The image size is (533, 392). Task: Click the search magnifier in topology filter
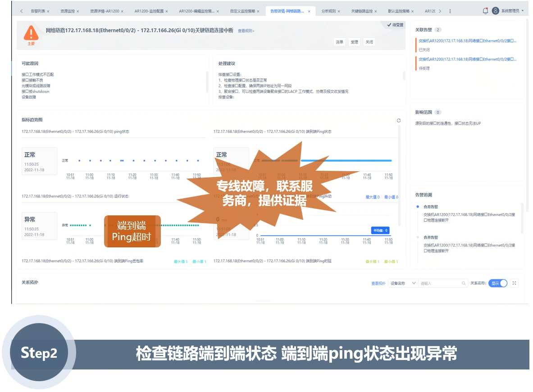(463, 283)
